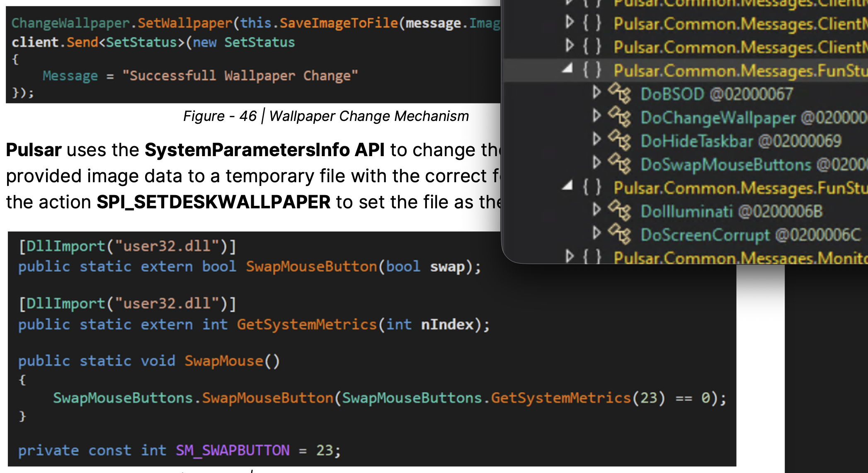Click the class icon beside DoSwapMouseButtons

coord(620,164)
